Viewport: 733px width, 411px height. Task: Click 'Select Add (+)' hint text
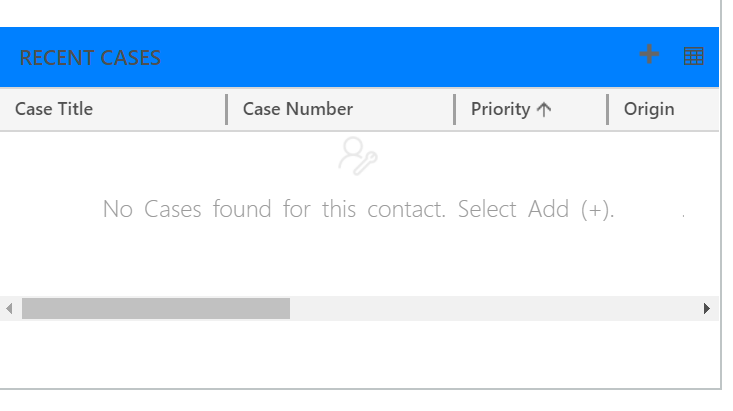[535, 210]
